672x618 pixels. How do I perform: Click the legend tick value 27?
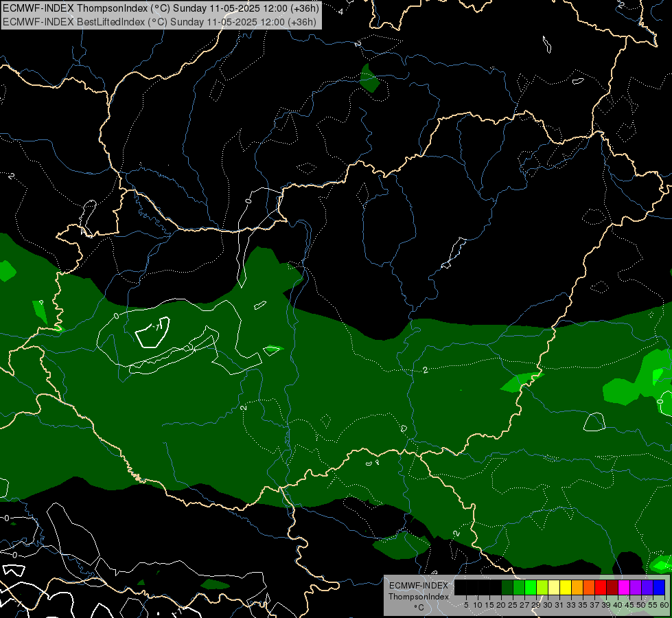(x=524, y=605)
